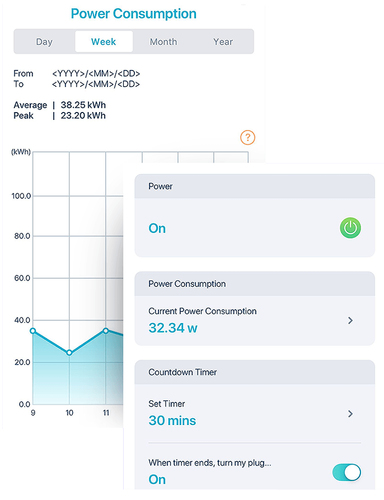
Task: Tap the green power button icon
Action: (x=350, y=228)
